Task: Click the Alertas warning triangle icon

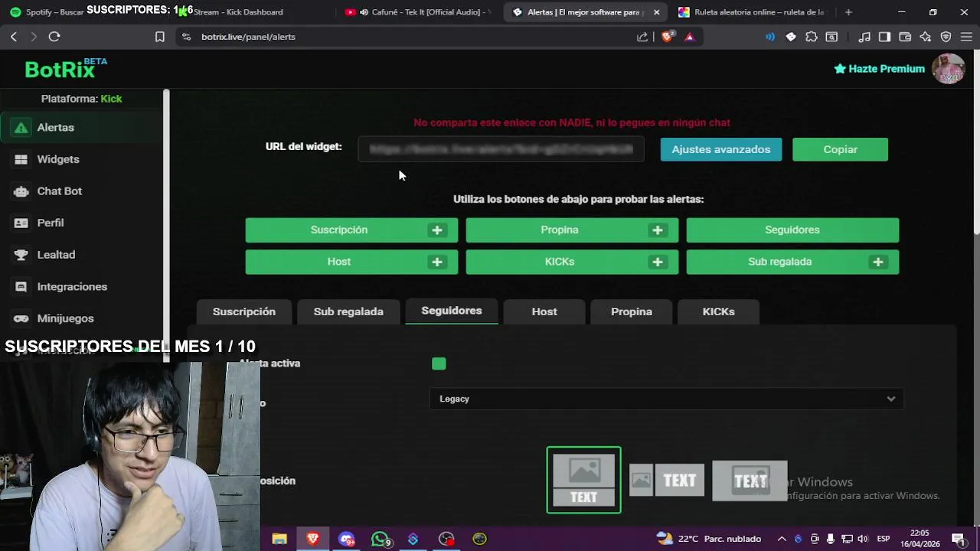Action: (21, 128)
